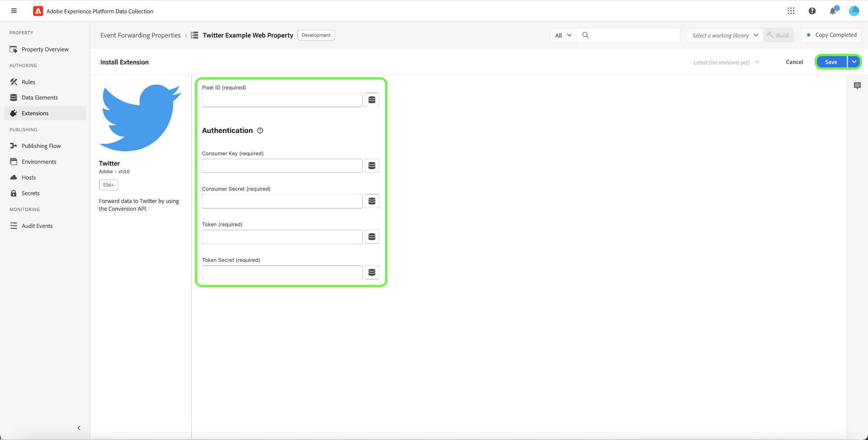The image size is (868, 440).
Task: Click the Development badge
Action: click(x=316, y=35)
